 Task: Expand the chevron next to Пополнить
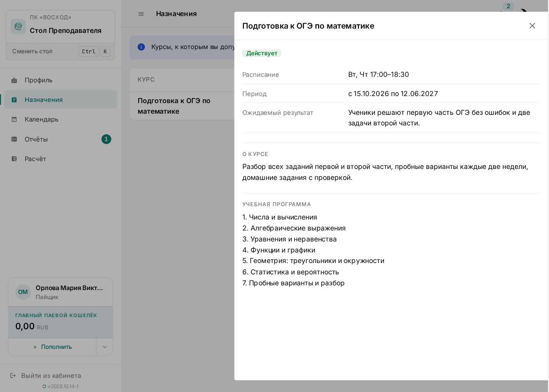click(x=105, y=347)
